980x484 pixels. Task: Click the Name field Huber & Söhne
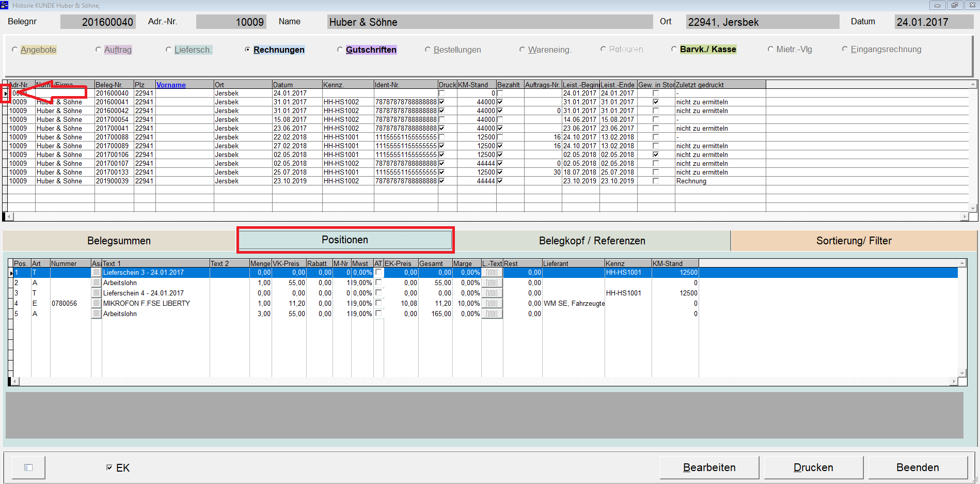(490, 22)
